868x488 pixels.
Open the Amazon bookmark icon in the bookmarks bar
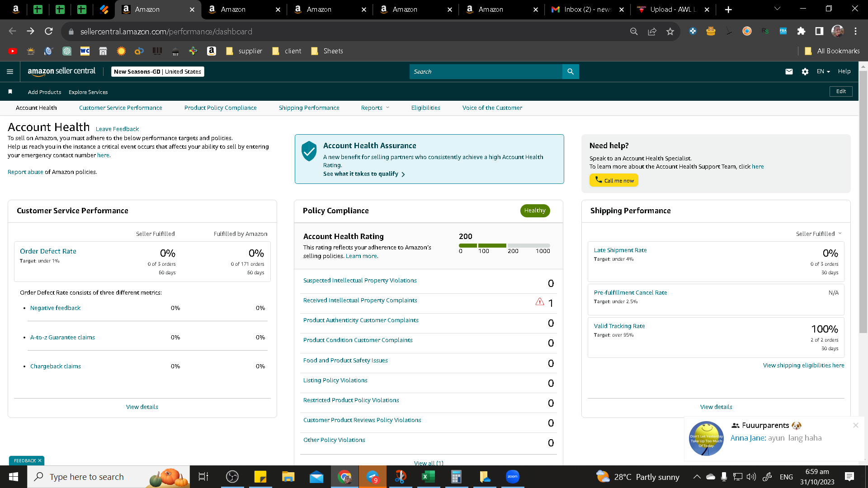click(x=212, y=51)
